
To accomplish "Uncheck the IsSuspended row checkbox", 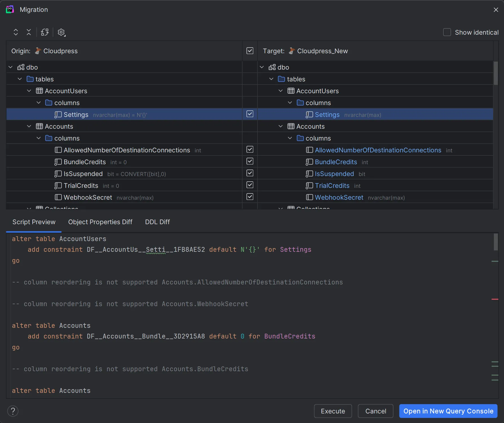I will coord(250,173).
